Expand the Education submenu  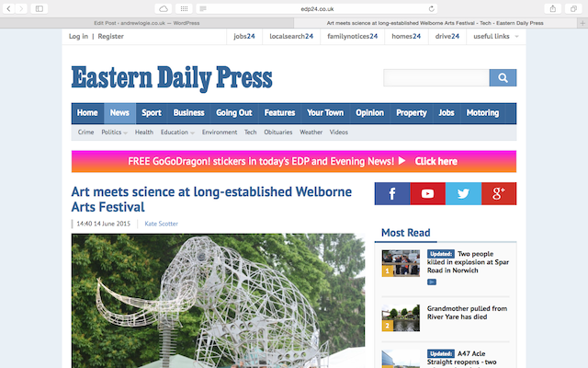(177, 132)
